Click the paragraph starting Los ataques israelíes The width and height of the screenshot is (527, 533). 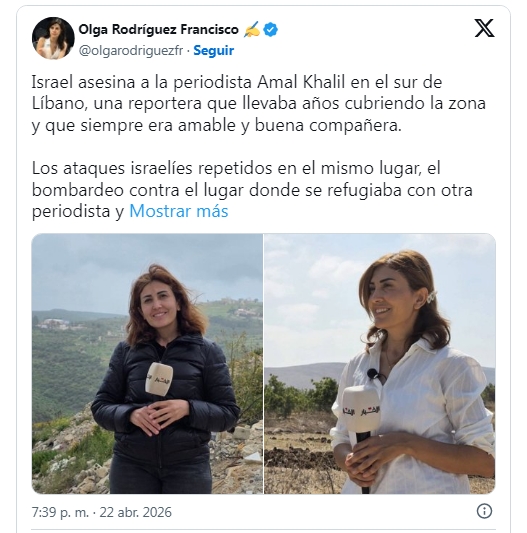[x=252, y=190]
